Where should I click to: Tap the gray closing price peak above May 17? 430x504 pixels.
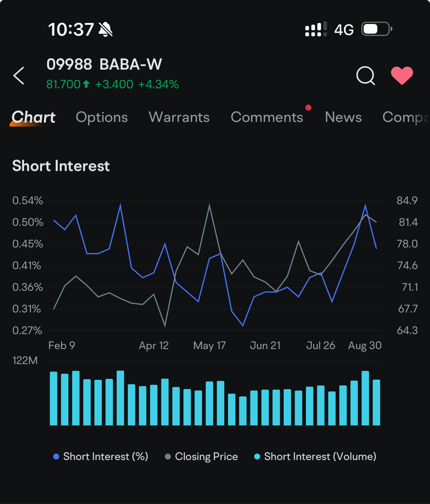tap(209, 206)
